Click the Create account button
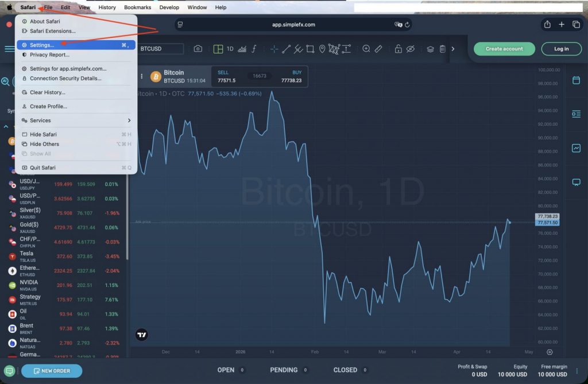Image resolution: width=588 pixels, height=384 pixels. pos(504,49)
